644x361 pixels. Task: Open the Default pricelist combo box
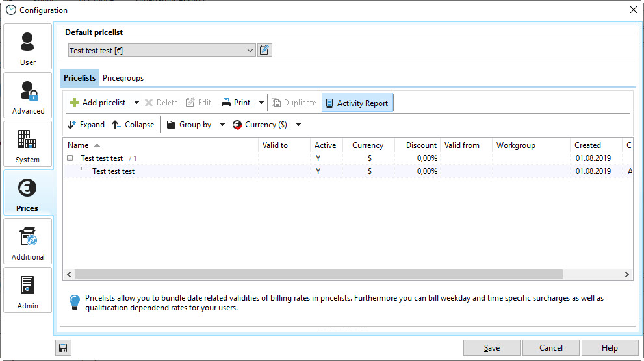162,51
